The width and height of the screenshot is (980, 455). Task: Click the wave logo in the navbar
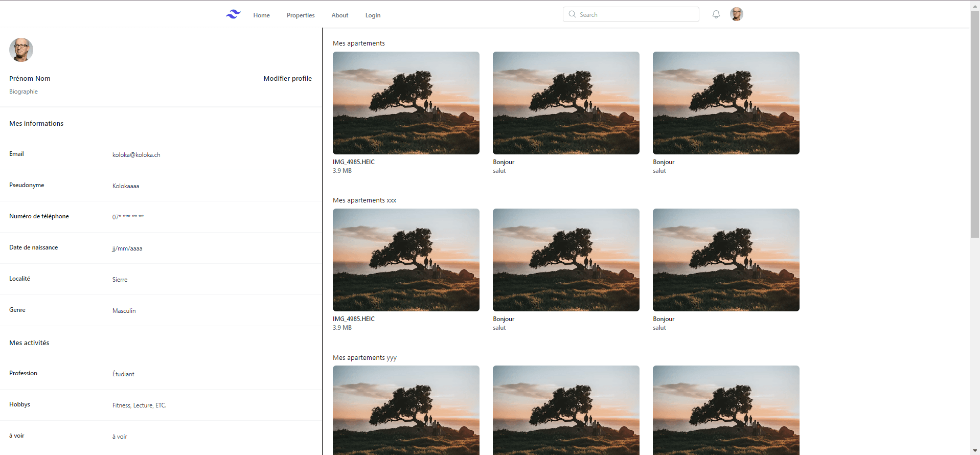tap(233, 14)
